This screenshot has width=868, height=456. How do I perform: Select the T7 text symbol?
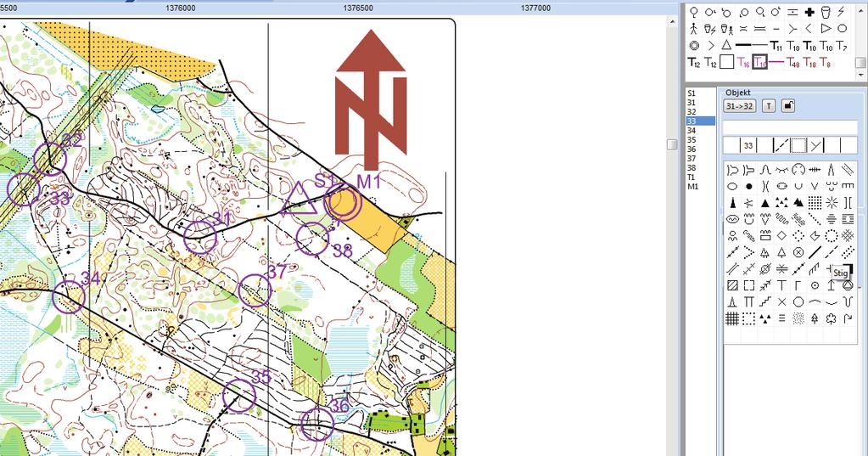click(x=842, y=46)
